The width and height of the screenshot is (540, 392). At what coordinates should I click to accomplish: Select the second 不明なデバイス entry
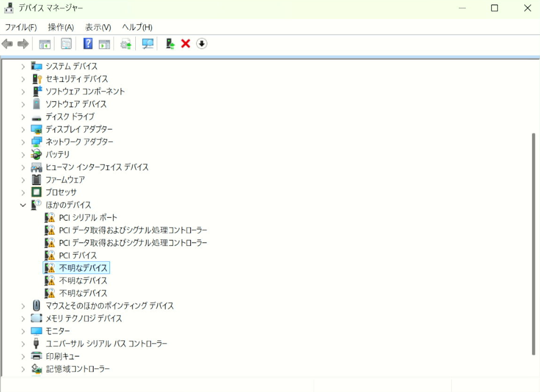click(83, 281)
